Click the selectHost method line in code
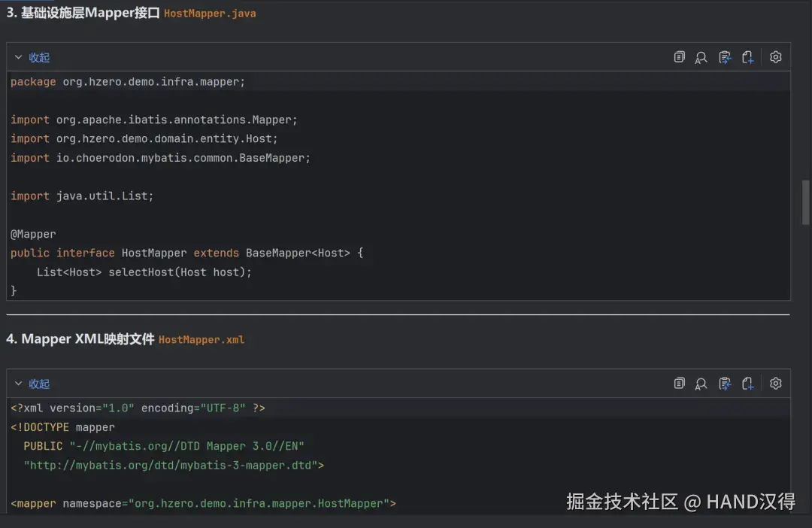Viewport: 812px width, 528px height. point(144,272)
